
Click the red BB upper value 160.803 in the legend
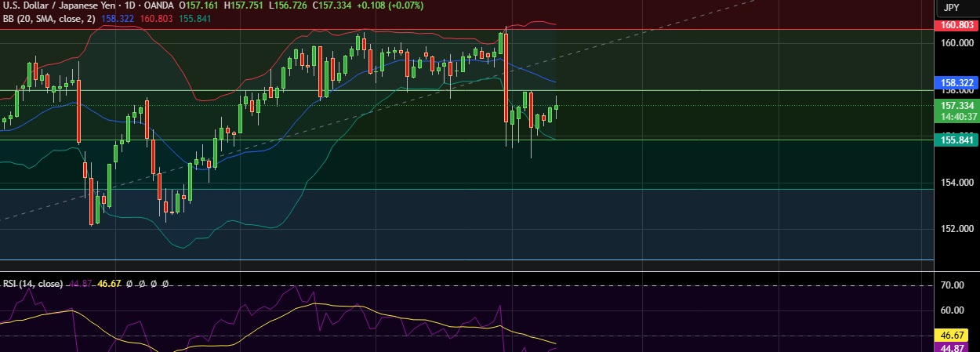click(156, 17)
